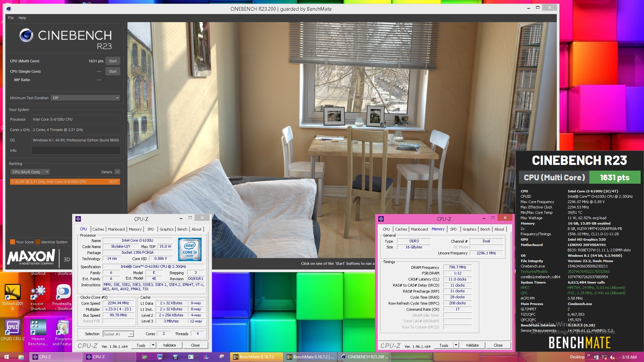Viewport: 644px width, 362px height.
Task: Click the green graphics card taskbar icon
Action: pyautogui.click(x=145, y=357)
